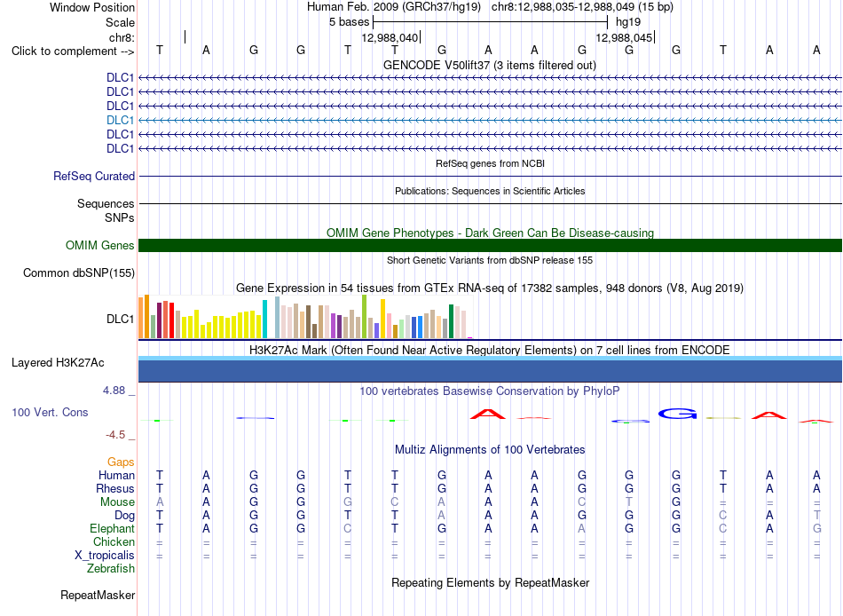
Task: Click the light-blue highlighted DLC1 transcript arrows
Action: (490, 120)
